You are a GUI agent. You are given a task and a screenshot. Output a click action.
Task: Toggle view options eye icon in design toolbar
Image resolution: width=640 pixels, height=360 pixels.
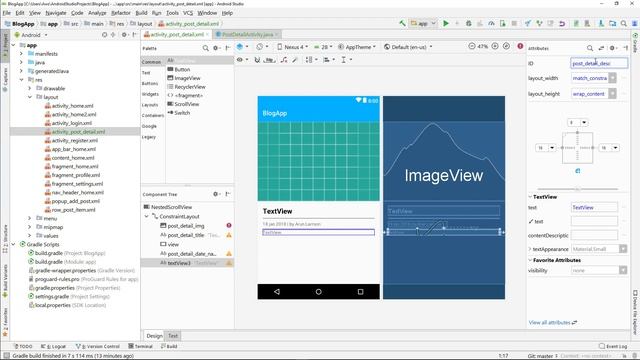coord(240,60)
